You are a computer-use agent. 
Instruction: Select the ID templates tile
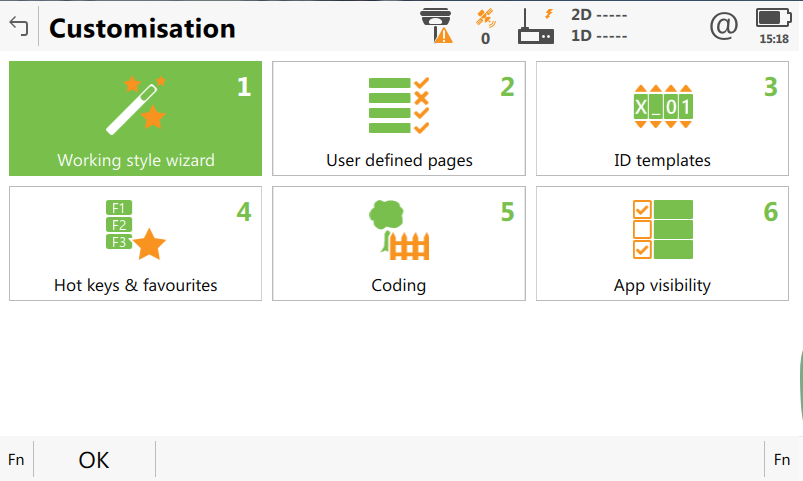[662, 118]
